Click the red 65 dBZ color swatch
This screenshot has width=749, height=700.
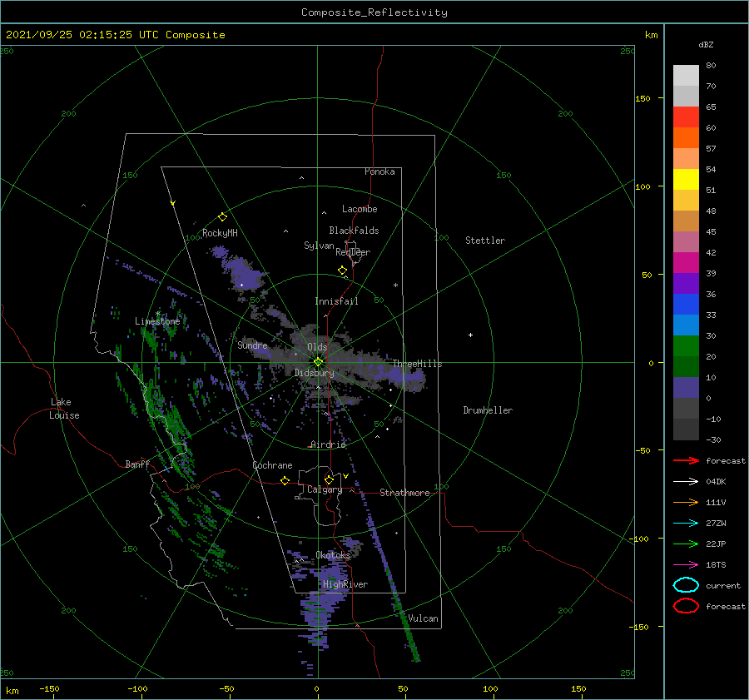click(686, 117)
